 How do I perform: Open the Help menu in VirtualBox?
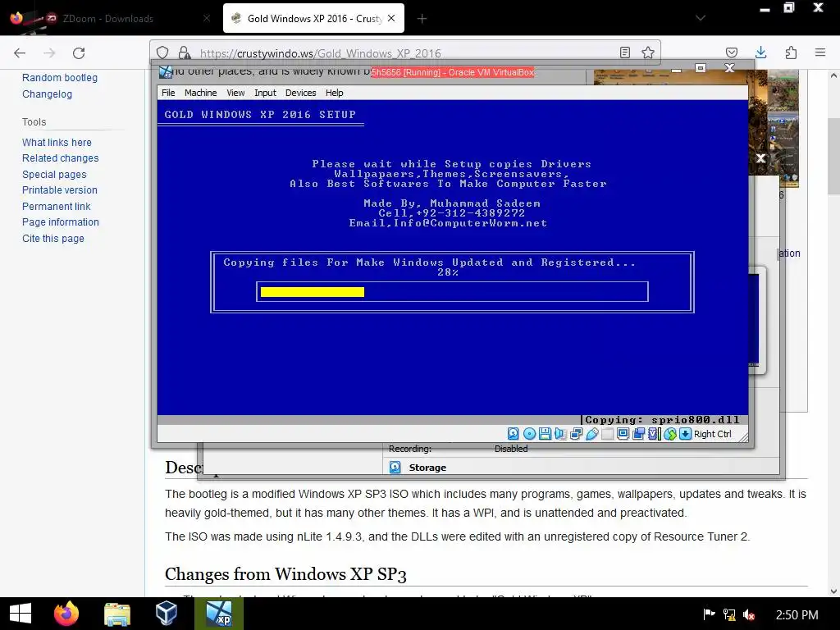335,93
